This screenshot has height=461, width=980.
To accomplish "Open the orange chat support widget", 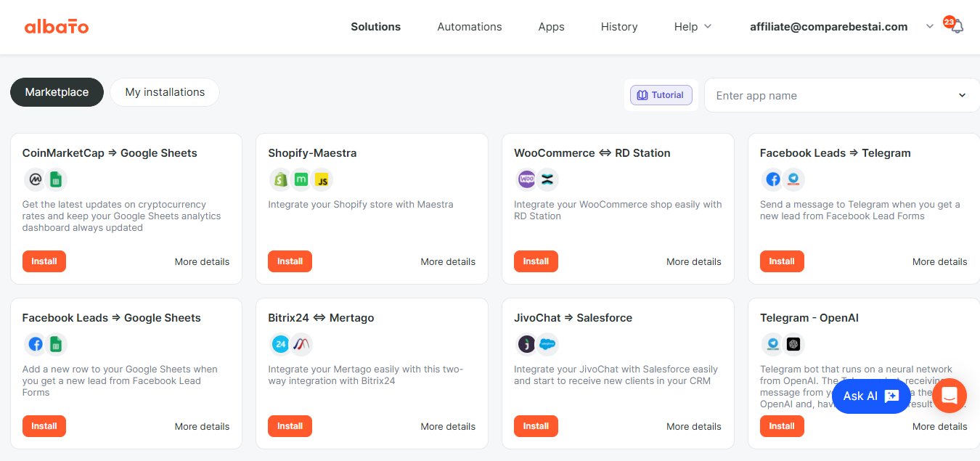I will click(x=950, y=396).
